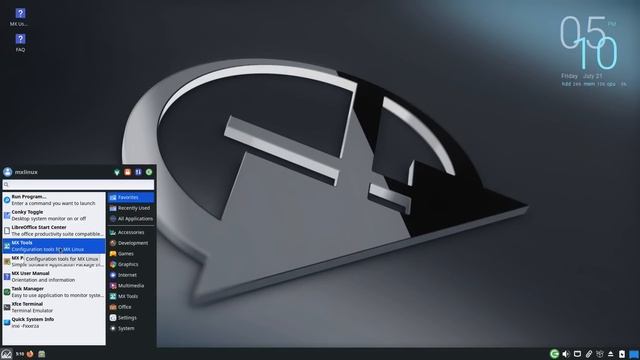Screen dimensions: 640x360
Task: Launch Xfce Terminal from favorites
Action: pos(54,307)
